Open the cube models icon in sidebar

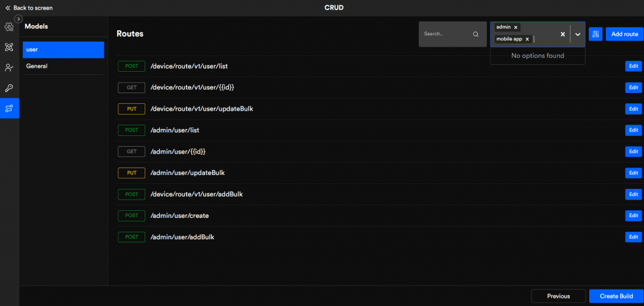[9, 47]
